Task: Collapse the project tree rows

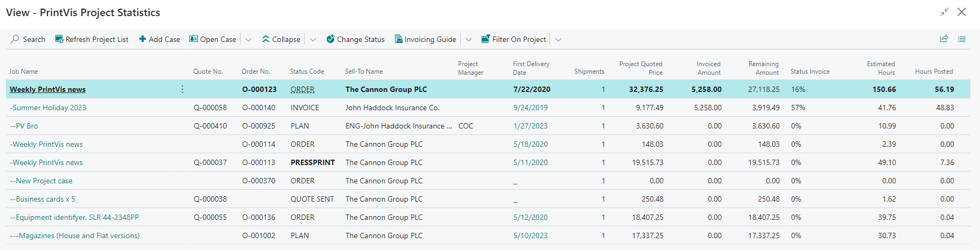Action: pyautogui.click(x=281, y=39)
